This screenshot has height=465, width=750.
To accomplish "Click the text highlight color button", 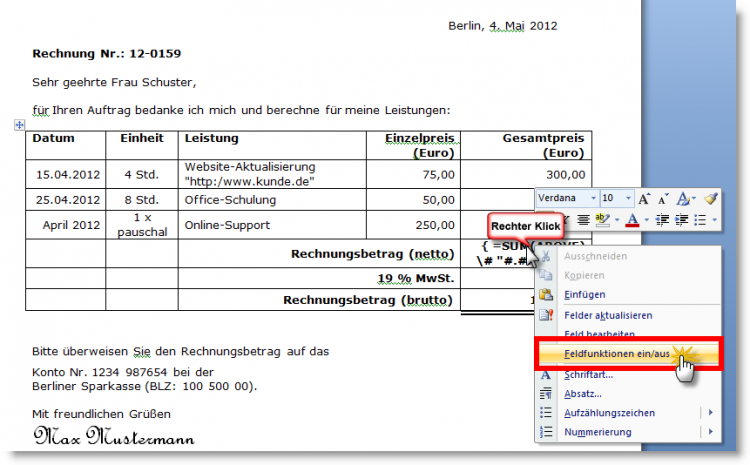I will point(603,220).
